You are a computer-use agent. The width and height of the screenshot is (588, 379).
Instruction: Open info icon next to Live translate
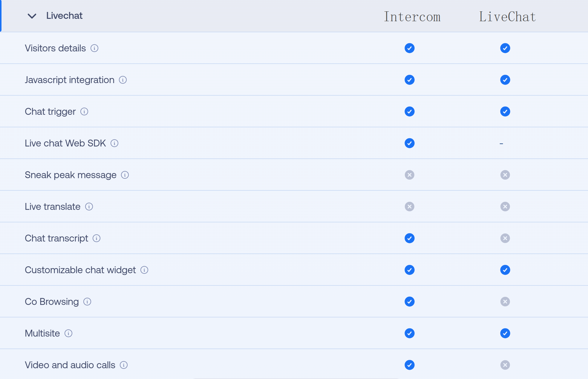click(x=89, y=207)
